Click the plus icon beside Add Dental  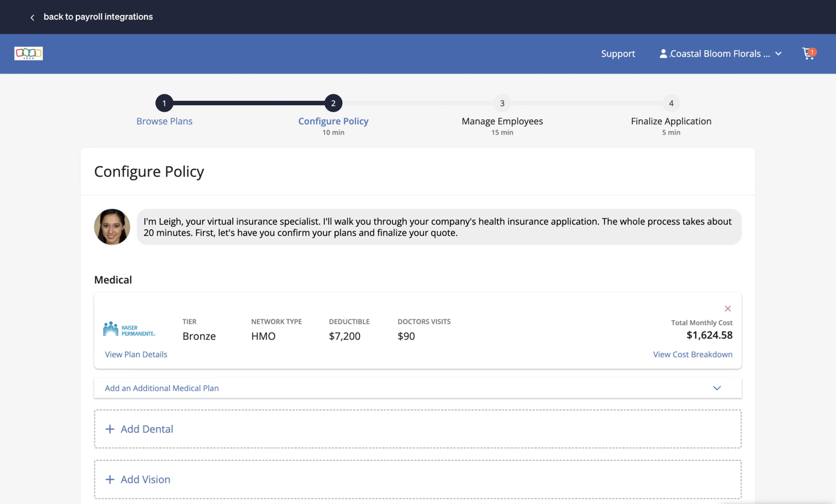[x=110, y=429]
